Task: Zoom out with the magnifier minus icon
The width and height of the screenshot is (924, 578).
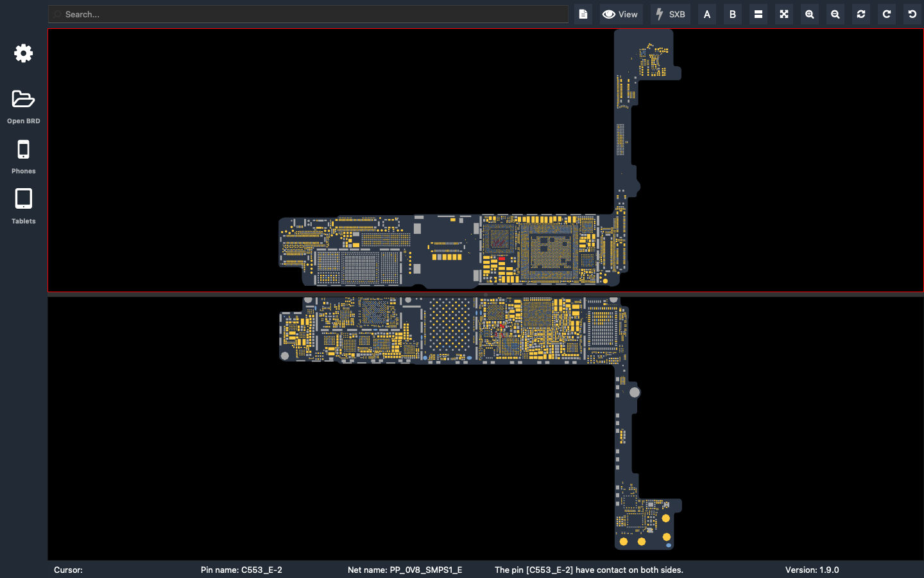Action: pyautogui.click(x=835, y=14)
